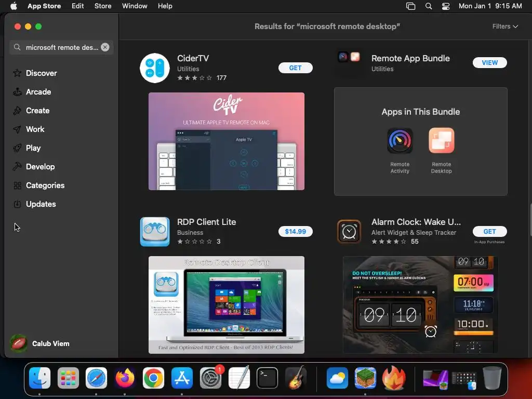Open Launchpad from the Dock

click(68, 378)
